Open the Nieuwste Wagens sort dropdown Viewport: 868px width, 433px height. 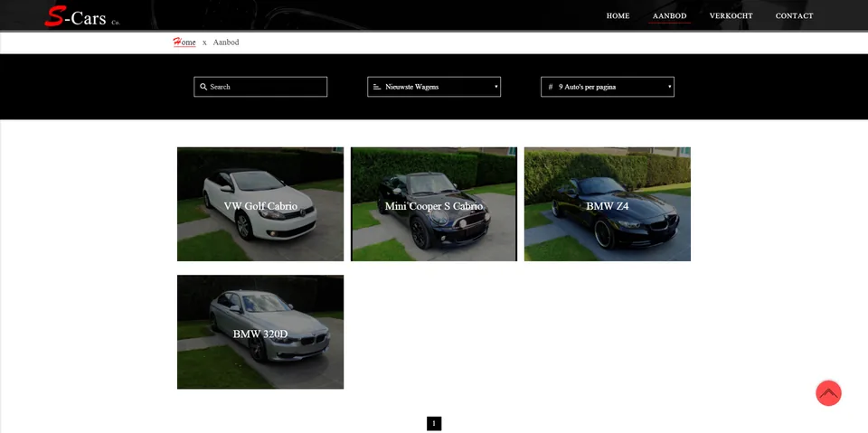tap(434, 87)
